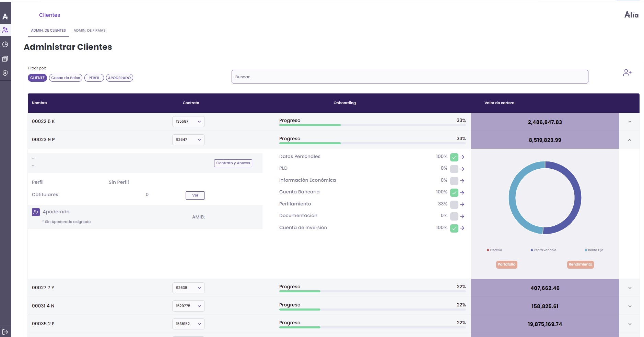Viewport: 644px width, 337px height.
Task: Open contract dropdown 135587
Action: pyautogui.click(x=188, y=122)
